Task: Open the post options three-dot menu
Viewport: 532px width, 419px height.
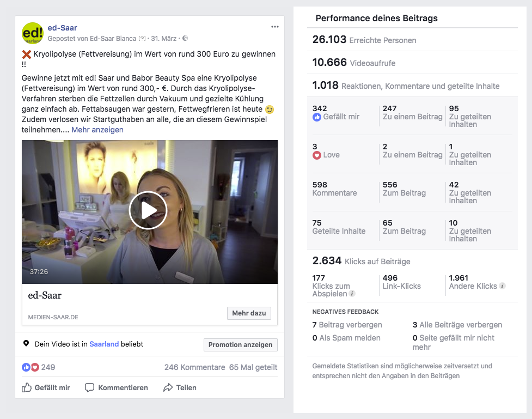Action: coord(275,27)
